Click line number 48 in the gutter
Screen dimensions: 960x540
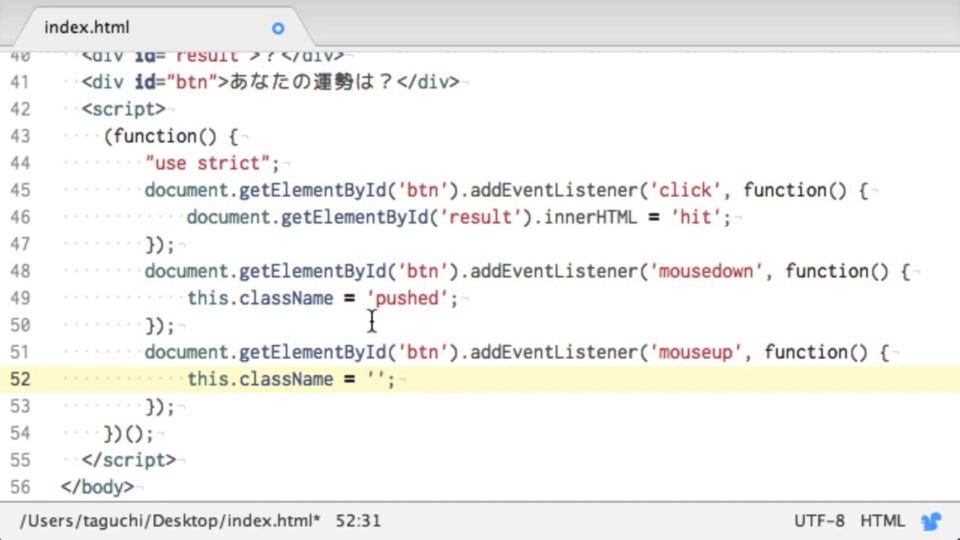[x=20, y=271]
